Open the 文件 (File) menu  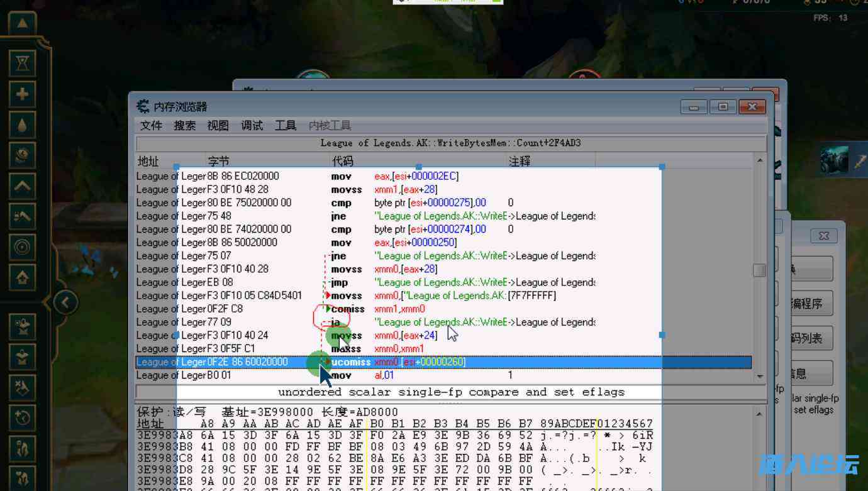click(151, 126)
